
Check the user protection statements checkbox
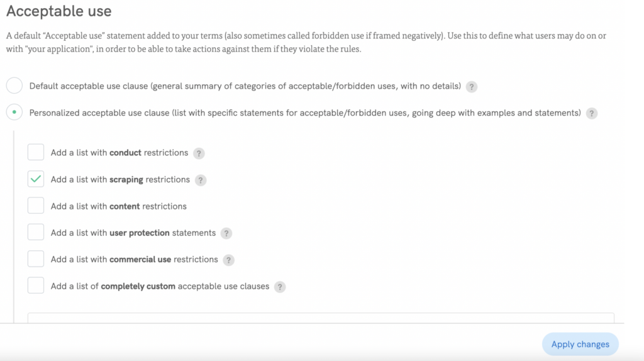point(36,232)
